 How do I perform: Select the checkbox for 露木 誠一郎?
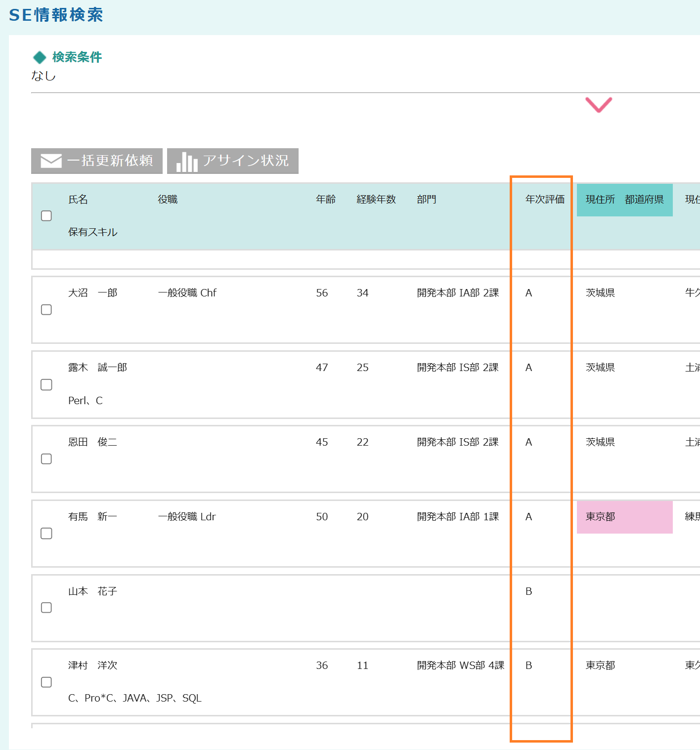(46, 385)
